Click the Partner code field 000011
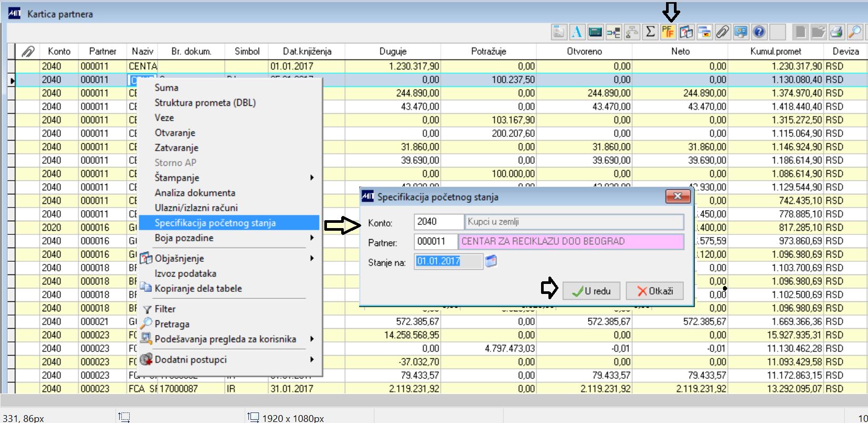The image size is (868, 423). pyautogui.click(x=436, y=241)
